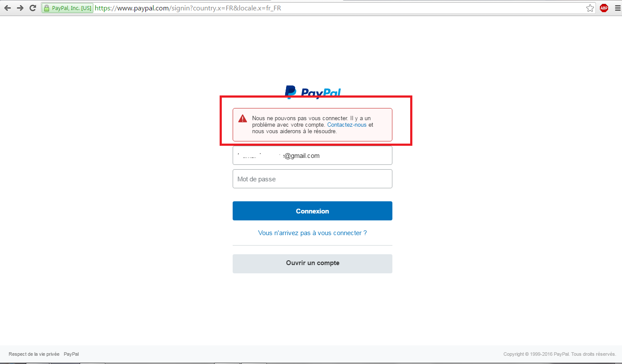This screenshot has height=364, width=622.
Task: Click into the Mot de passe field
Action: 313,179
